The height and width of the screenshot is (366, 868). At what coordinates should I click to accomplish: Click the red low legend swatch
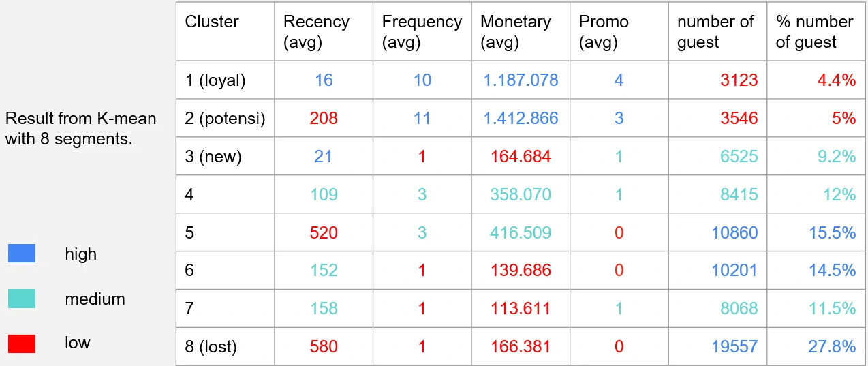pos(21,342)
